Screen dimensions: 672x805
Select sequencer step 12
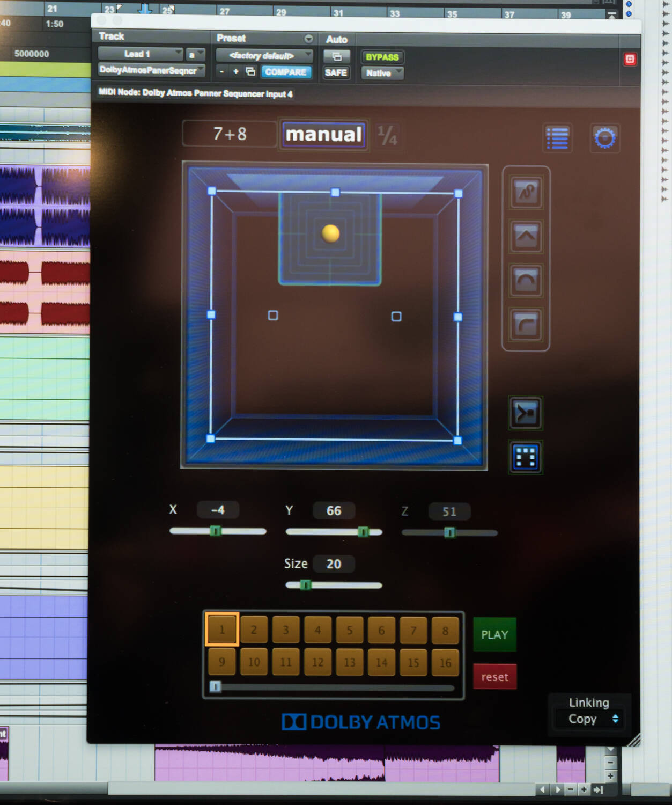[317, 662]
